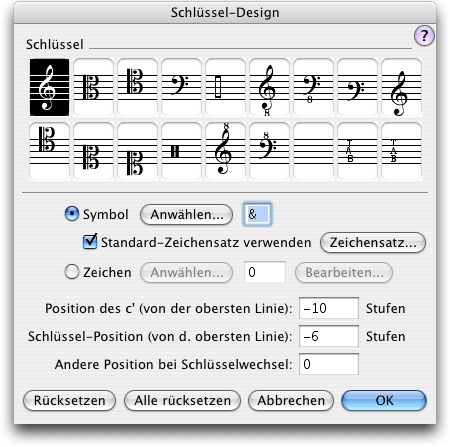Open the Symbol Anwählen... chooser
450x447 pixels.
pos(187,215)
